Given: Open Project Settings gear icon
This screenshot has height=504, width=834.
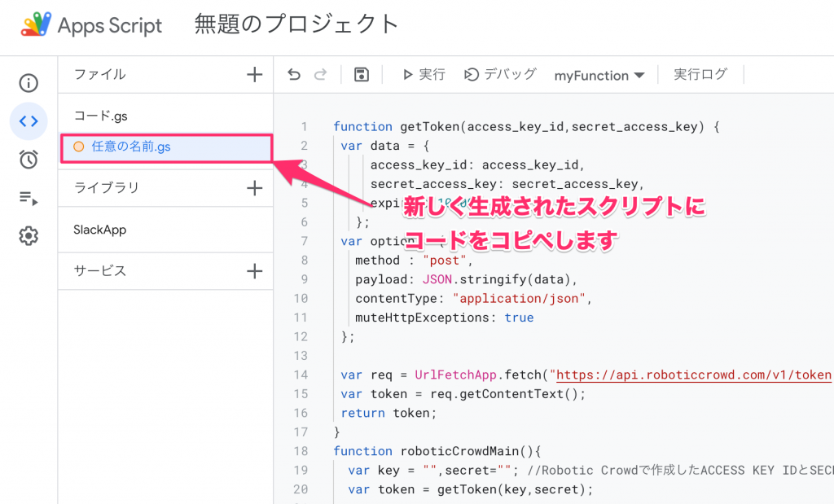Looking at the screenshot, I should [x=29, y=235].
